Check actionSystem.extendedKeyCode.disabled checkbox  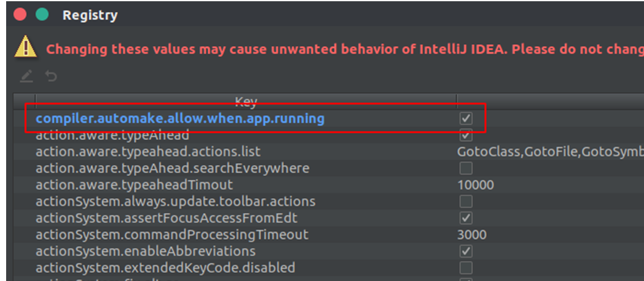click(466, 267)
